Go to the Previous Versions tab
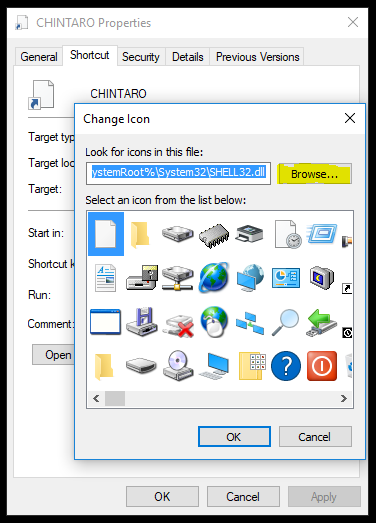The width and height of the screenshot is (376, 523). coord(258,57)
